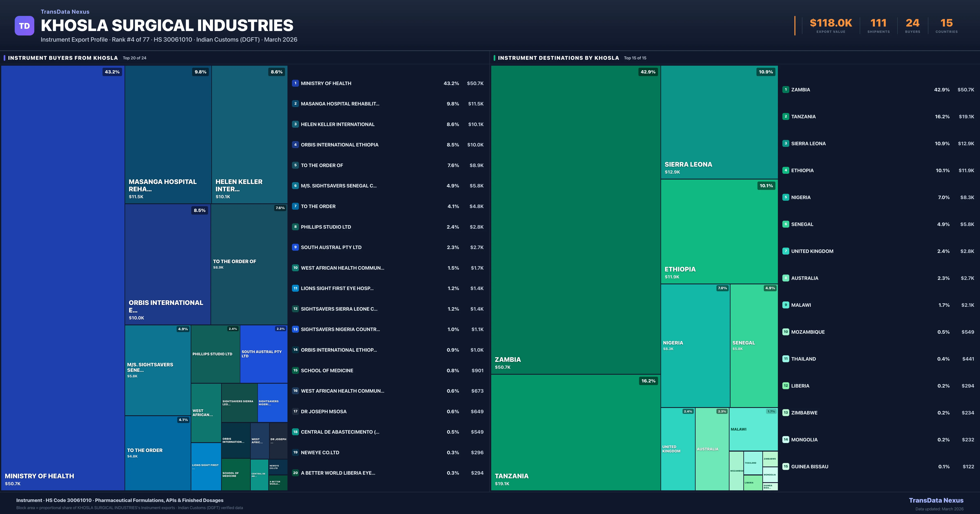This screenshot has width=980, height=514.
Task: Click rank badge 15 beside Guinea Bissau
Action: point(786,466)
